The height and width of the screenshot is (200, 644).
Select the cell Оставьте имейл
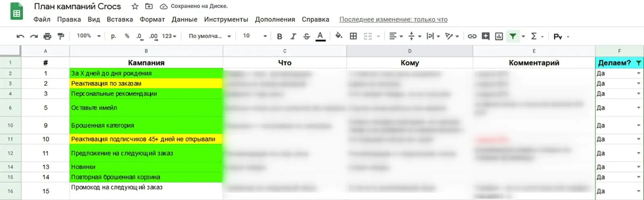(146, 108)
